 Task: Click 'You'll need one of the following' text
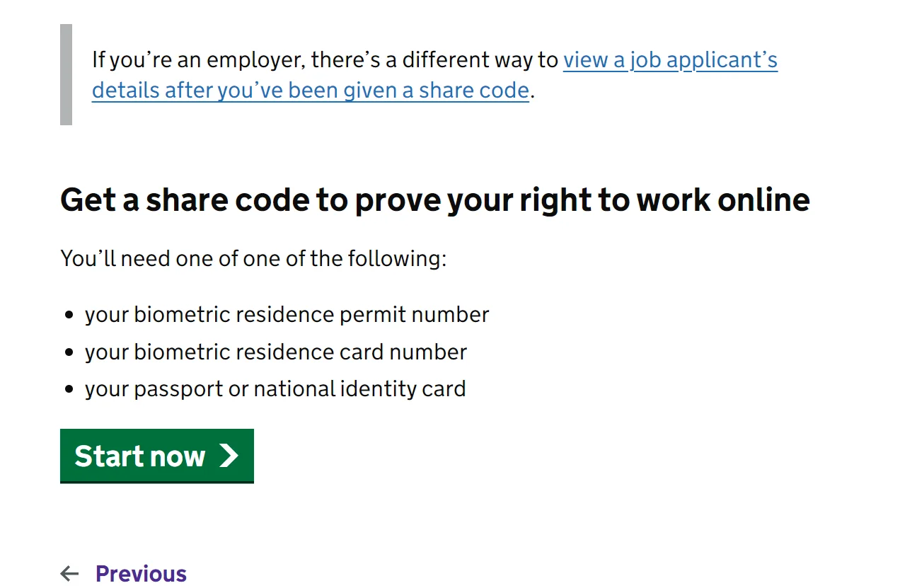click(253, 258)
